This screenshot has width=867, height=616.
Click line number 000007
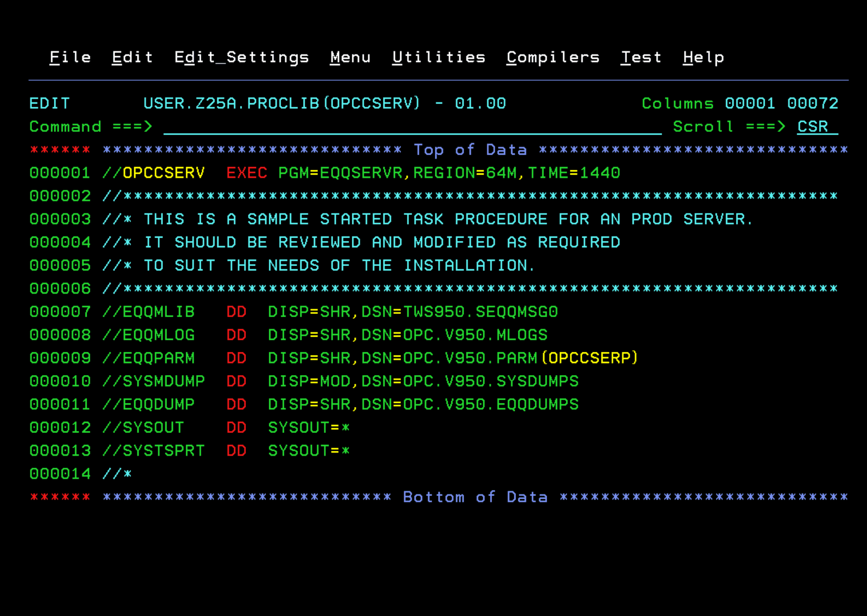[60, 312]
